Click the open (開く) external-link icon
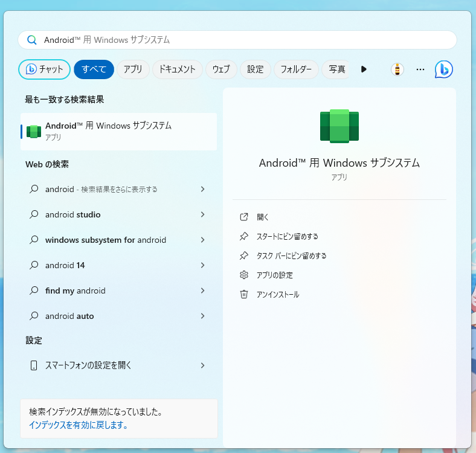 tap(244, 217)
